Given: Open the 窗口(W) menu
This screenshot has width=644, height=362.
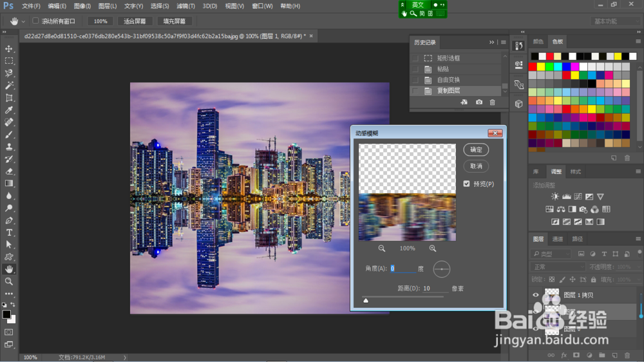Looking at the screenshot, I should [262, 6].
